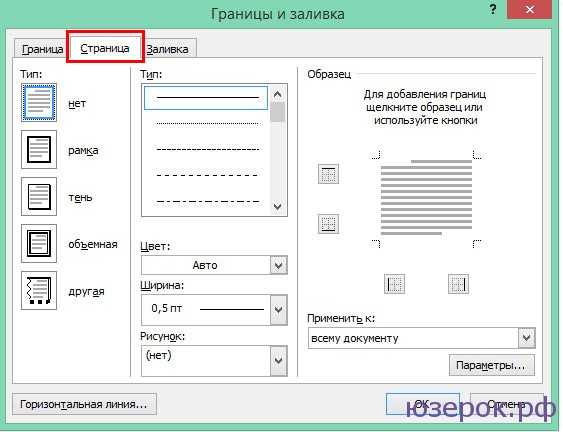The height and width of the screenshot is (432, 563).
Task: Click the 'тень' setting label
Action: [80, 198]
